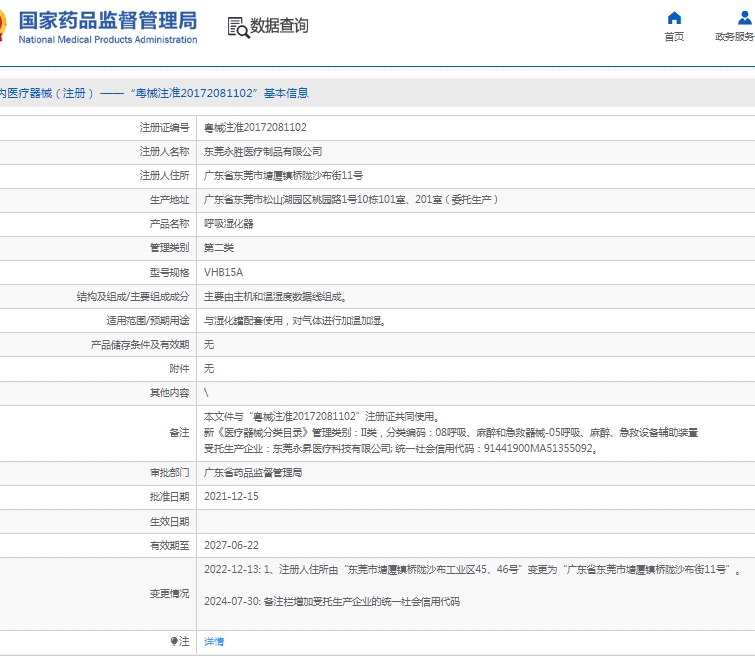The image size is (755, 661).
Task: Click the 国家药品监督管理局 site title
Action: 108,20
